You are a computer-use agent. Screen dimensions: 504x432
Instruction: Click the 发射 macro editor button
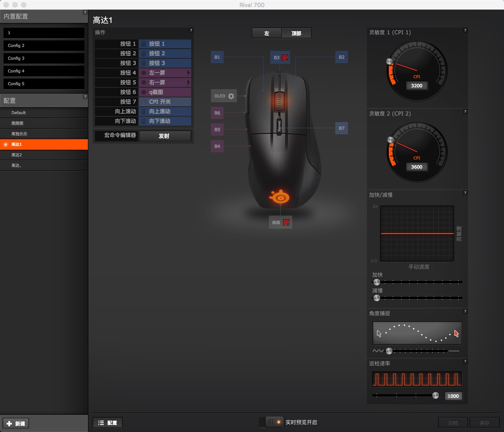[x=165, y=136]
